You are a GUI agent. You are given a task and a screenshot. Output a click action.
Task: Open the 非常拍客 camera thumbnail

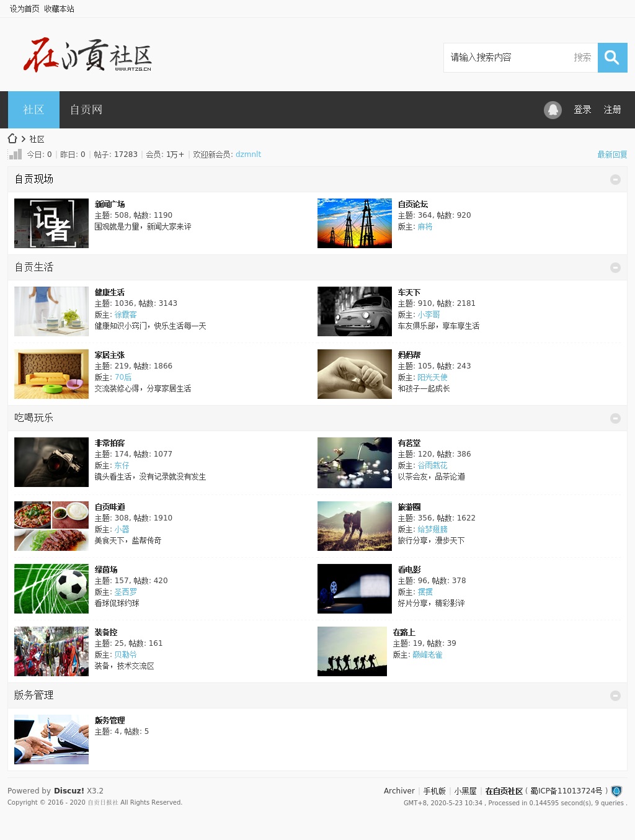click(x=51, y=462)
